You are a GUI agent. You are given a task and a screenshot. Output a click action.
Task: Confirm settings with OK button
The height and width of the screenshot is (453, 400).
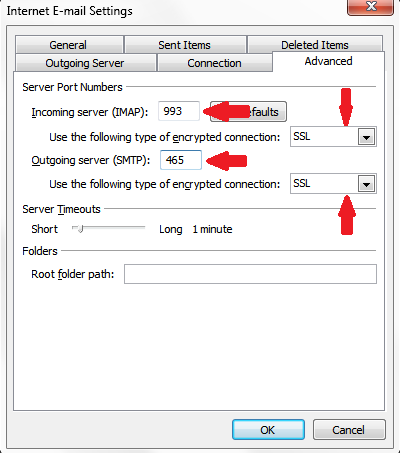pos(268,430)
